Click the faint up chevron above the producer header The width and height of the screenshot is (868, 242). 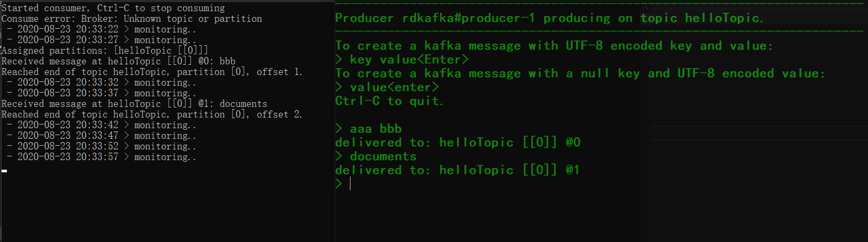click(646, 8)
